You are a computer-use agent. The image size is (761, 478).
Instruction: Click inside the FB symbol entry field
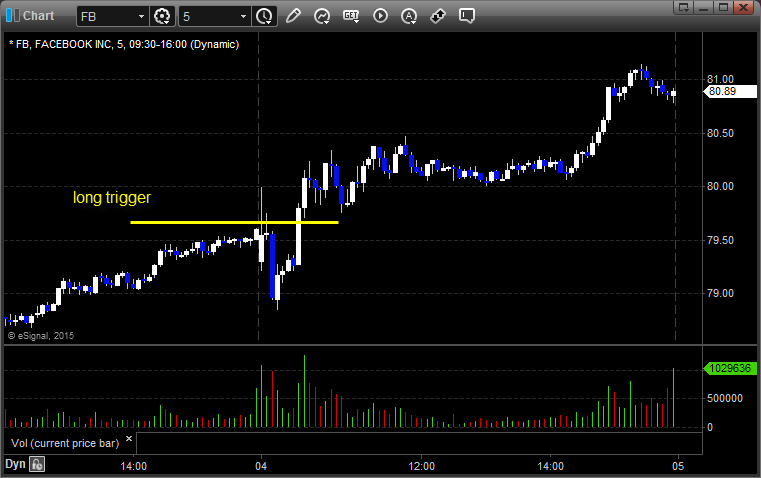(107, 16)
